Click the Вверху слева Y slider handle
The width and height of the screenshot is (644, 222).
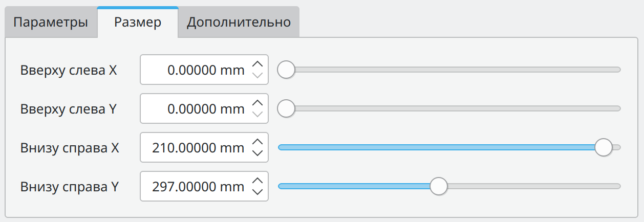pyautogui.click(x=286, y=108)
